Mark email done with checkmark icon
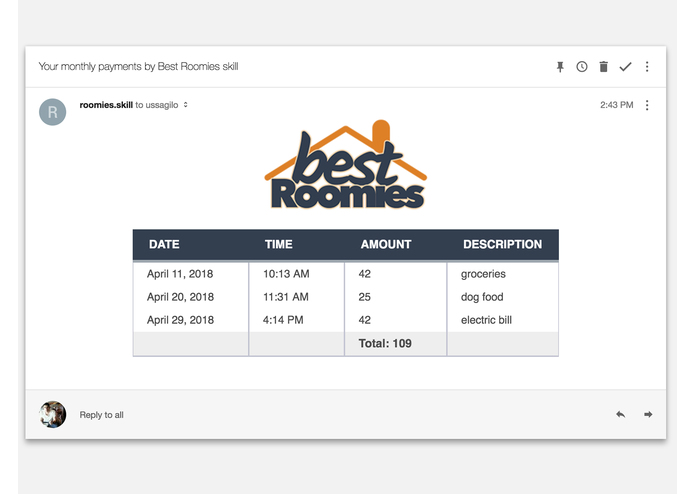Image resolution: width=695 pixels, height=494 pixels. click(x=625, y=67)
